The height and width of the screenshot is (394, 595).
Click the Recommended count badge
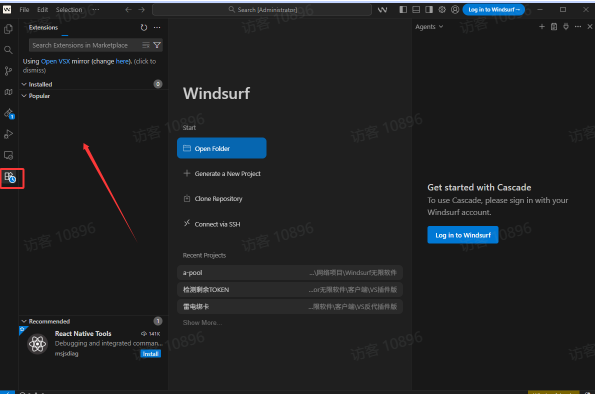(x=158, y=321)
